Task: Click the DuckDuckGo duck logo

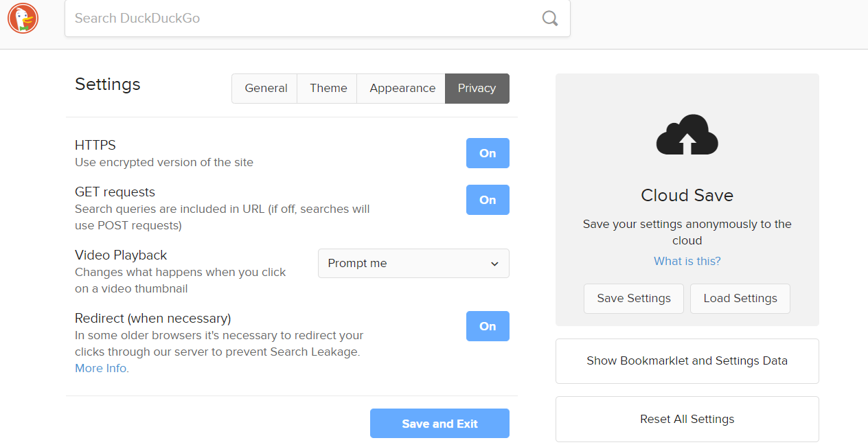Action: coord(23,19)
